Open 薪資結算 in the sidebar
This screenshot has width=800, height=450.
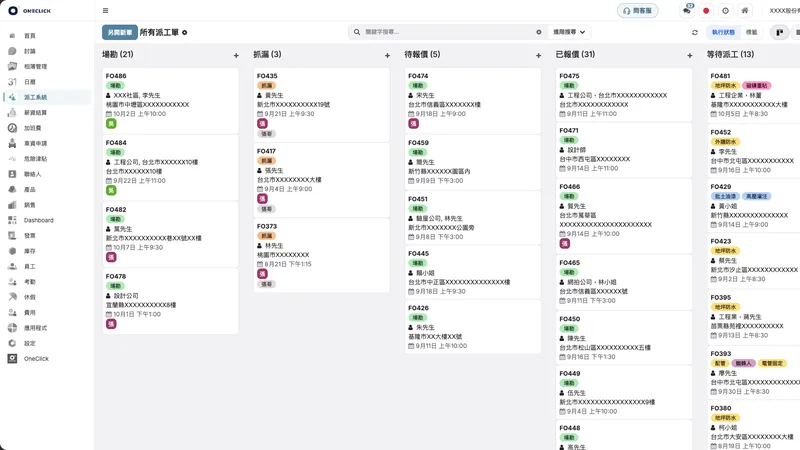35,113
